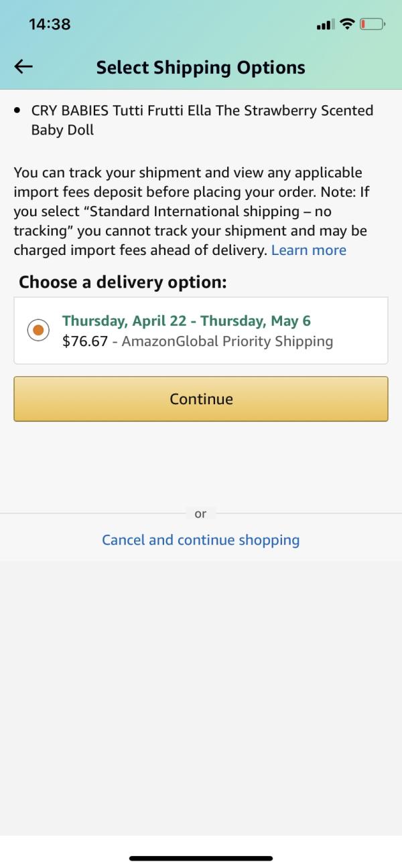Click the "or" divider label
Image resolution: width=402 pixels, height=868 pixels.
[x=200, y=514]
